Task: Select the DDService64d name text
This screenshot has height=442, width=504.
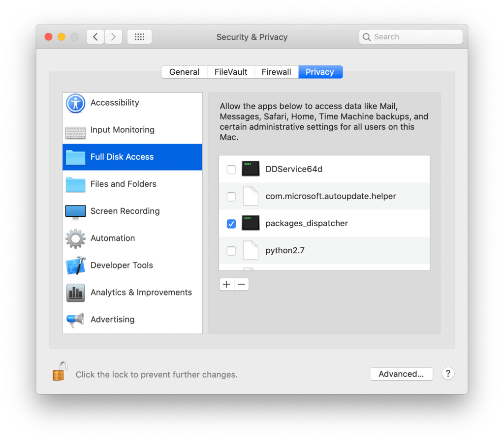Action: click(x=294, y=169)
